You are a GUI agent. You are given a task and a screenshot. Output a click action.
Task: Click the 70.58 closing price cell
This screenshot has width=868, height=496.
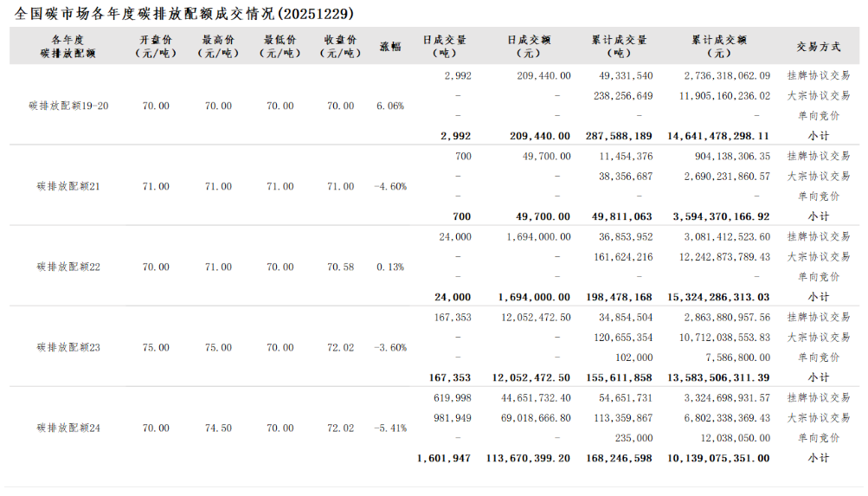coord(340,267)
